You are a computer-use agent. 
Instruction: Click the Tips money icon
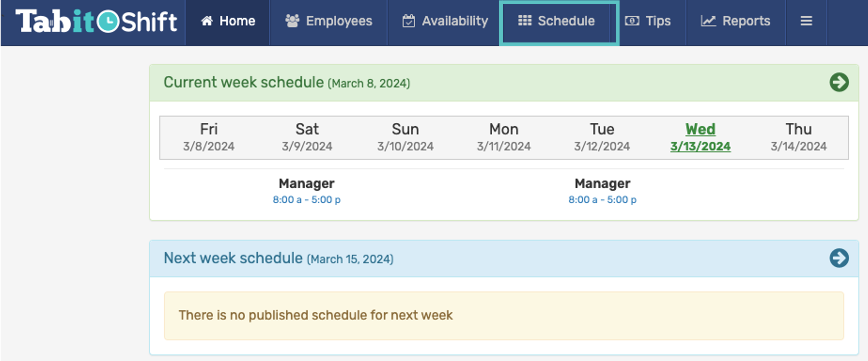[632, 21]
